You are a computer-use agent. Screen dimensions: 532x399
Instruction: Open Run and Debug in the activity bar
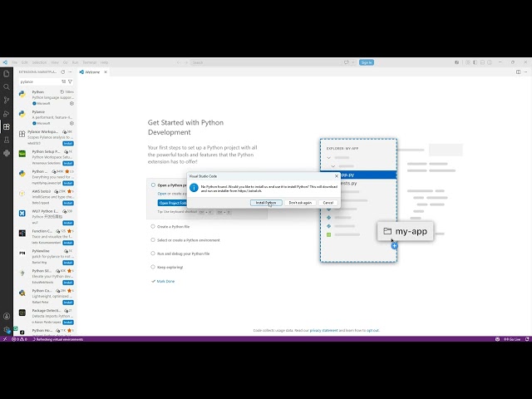point(7,113)
